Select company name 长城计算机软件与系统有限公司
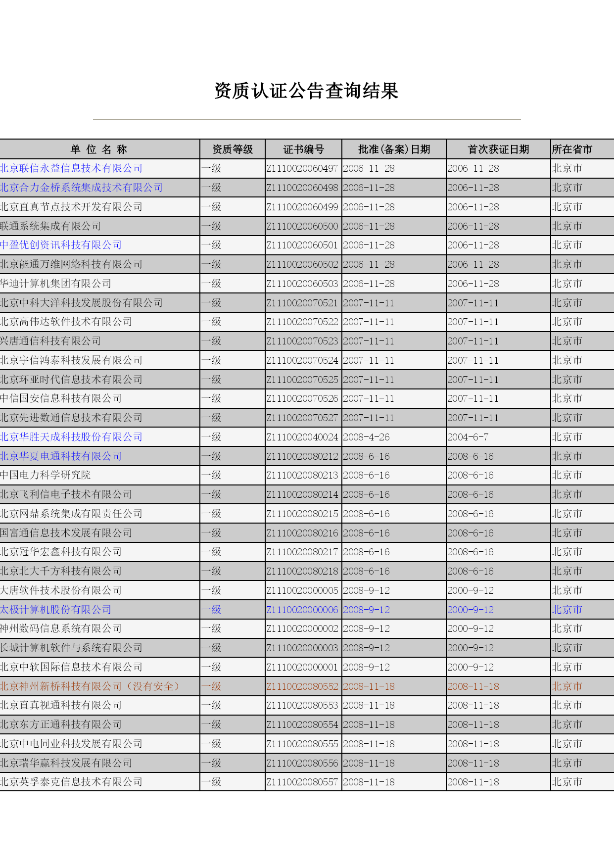This screenshot has width=614, height=868. [x=71, y=648]
